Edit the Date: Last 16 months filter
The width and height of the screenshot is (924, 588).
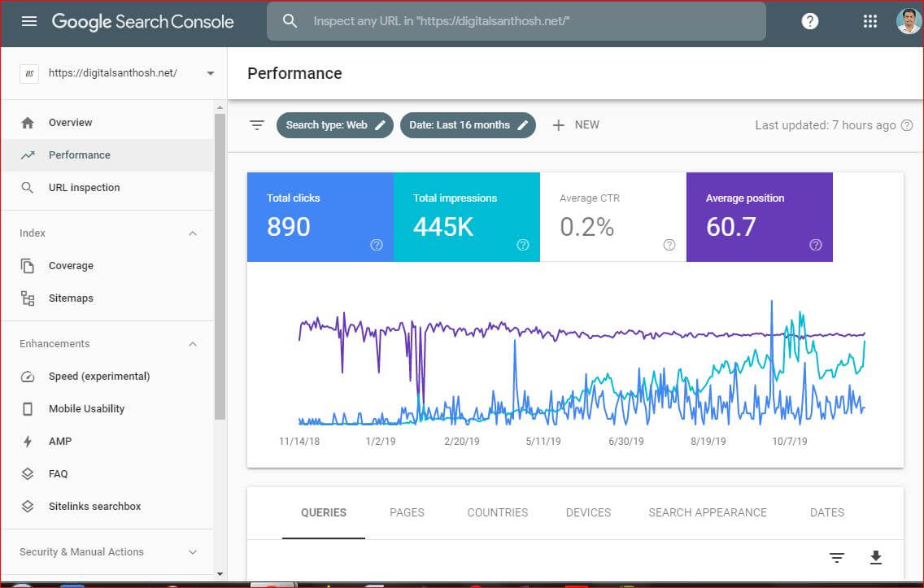click(x=468, y=125)
